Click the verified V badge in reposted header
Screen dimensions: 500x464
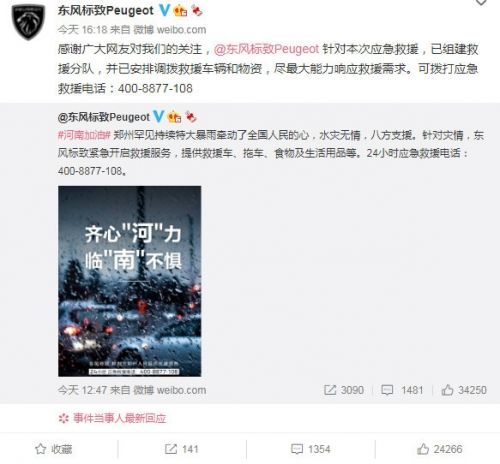tap(159, 117)
